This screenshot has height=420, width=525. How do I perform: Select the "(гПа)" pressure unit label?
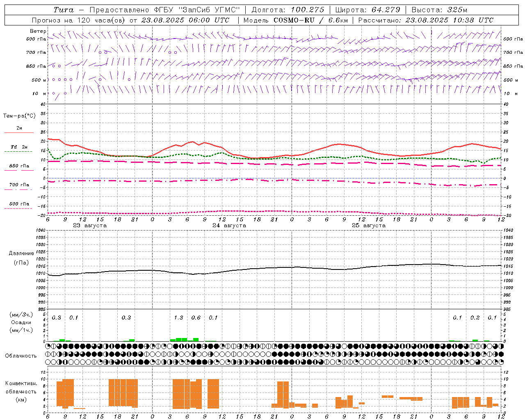[21, 262]
